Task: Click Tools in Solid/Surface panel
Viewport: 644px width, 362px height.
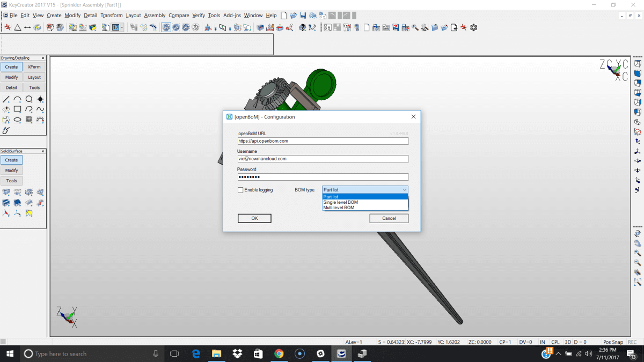Action: point(11,181)
